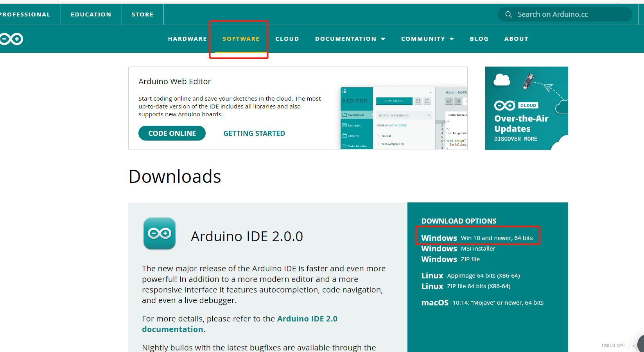Download Linux ZIP file 64 bits

466,286
